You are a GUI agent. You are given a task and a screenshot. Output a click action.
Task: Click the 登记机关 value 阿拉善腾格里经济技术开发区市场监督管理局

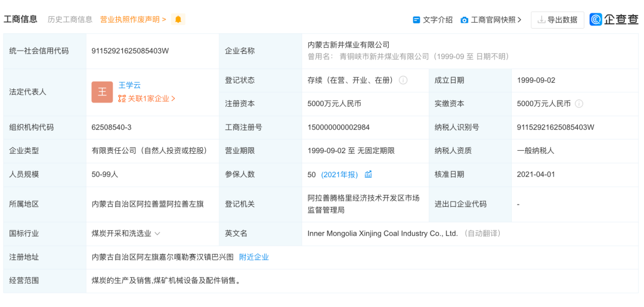(364, 204)
